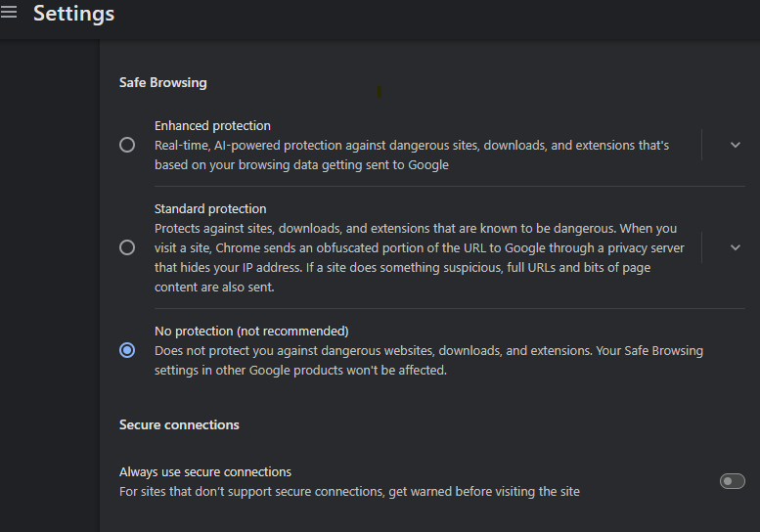Click the Standard protection title text

tap(210, 209)
